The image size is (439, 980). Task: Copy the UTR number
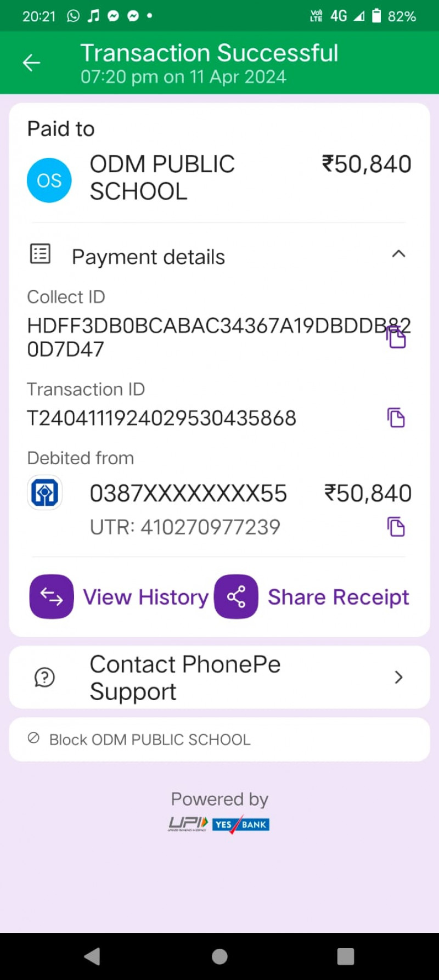tap(396, 527)
